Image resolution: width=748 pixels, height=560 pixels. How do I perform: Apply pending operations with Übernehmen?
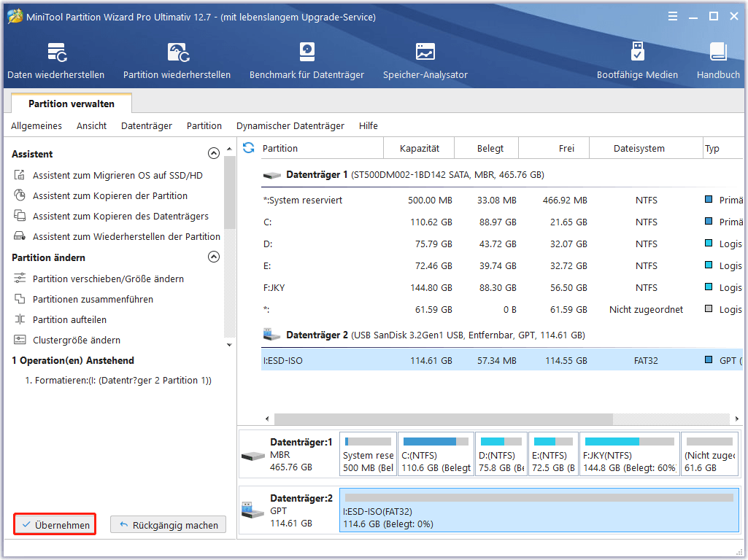pos(54,524)
